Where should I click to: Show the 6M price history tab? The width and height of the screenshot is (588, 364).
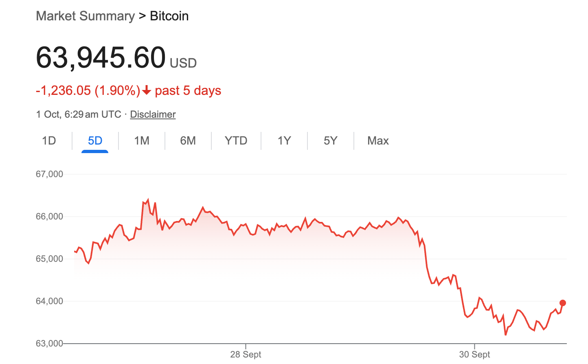[188, 141]
